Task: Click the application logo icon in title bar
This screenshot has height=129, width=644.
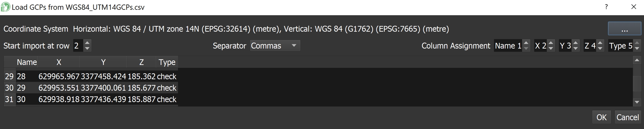Action: pyautogui.click(x=5, y=7)
